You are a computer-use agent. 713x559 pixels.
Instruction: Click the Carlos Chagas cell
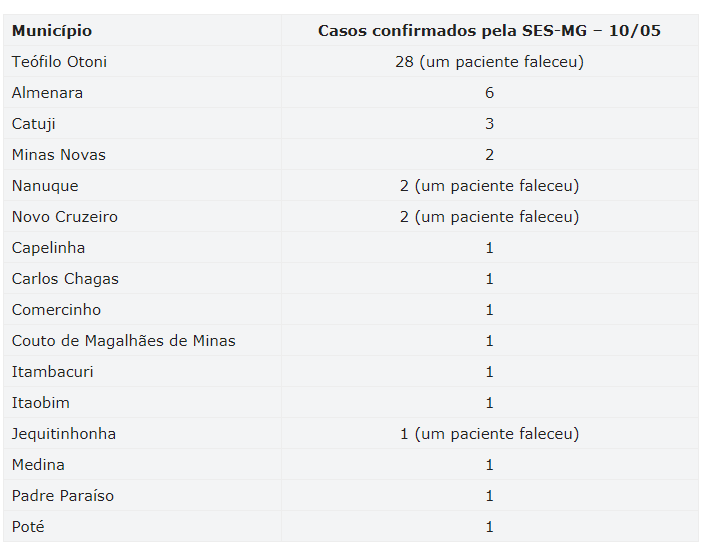65,279
